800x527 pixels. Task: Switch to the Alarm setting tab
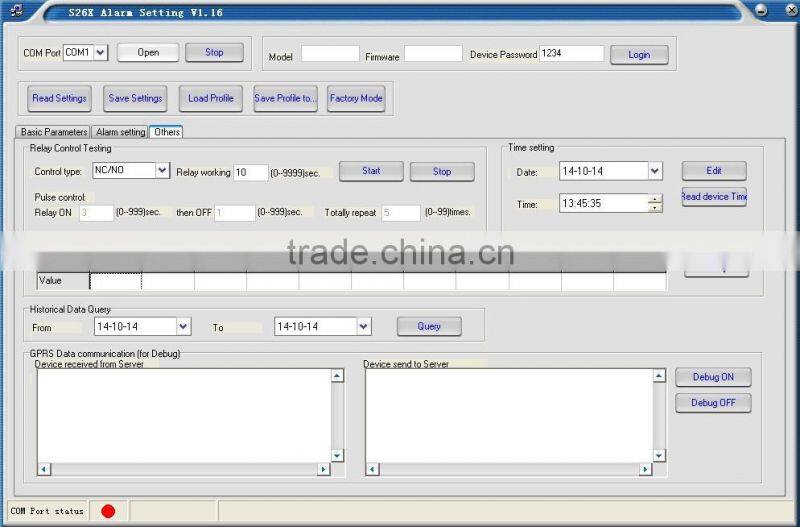click(x=120, y=132)
